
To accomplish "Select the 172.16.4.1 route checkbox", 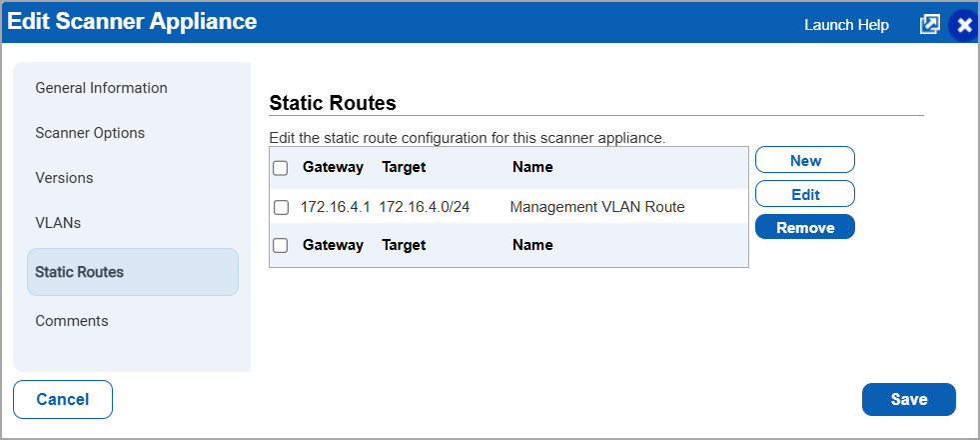I will [x=281, y=207].
